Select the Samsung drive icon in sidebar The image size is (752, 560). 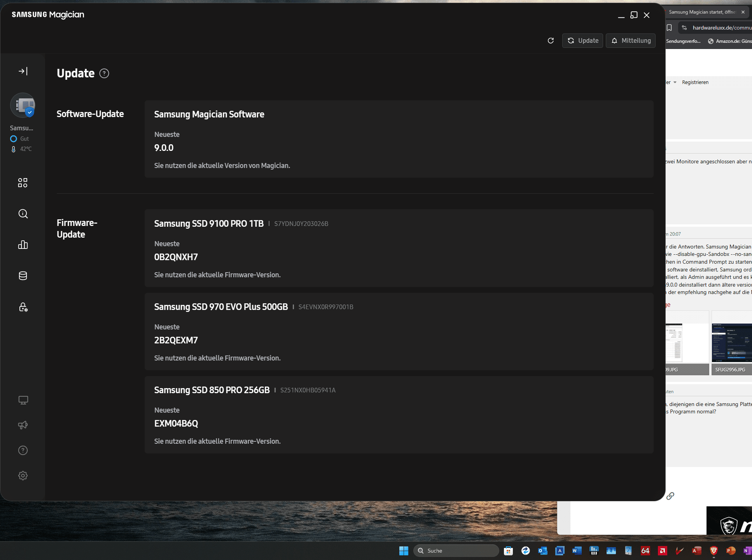tap(23, 105)
